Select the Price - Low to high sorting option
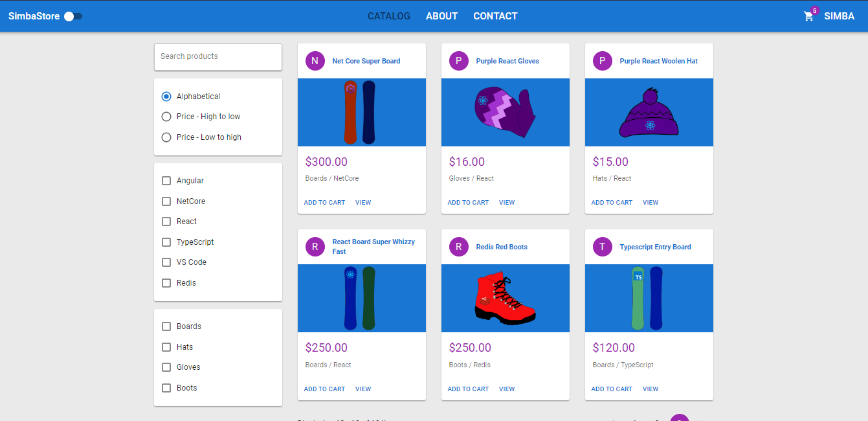The height and width of the screenshot is (421, 868). click(166, 137)
